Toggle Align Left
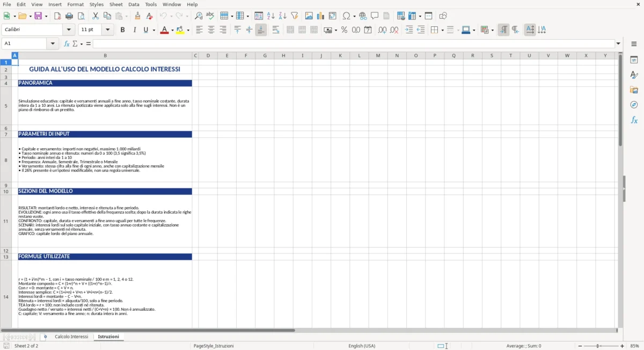Image resolution: width=644 pixels, height=350 pixels. click(x=199, y=30)
